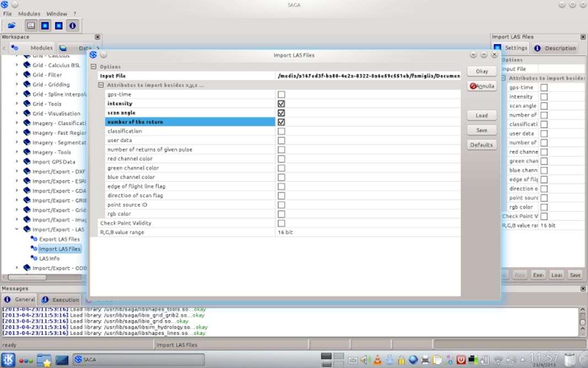This screenshot has height=368, width=588.
Task: Click the Export LAS Files module icon
Action: pyautogui.click(x=34, y=239)
